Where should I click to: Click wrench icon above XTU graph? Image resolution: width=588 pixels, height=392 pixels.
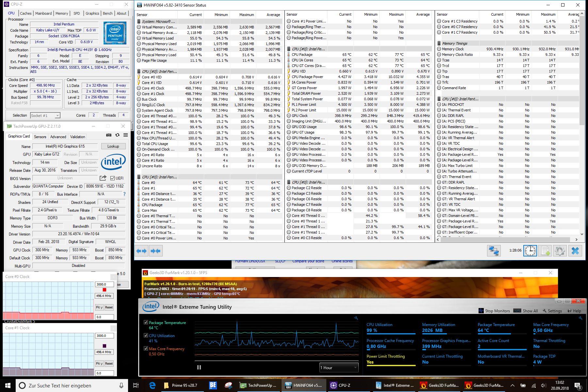coord(356,318)
